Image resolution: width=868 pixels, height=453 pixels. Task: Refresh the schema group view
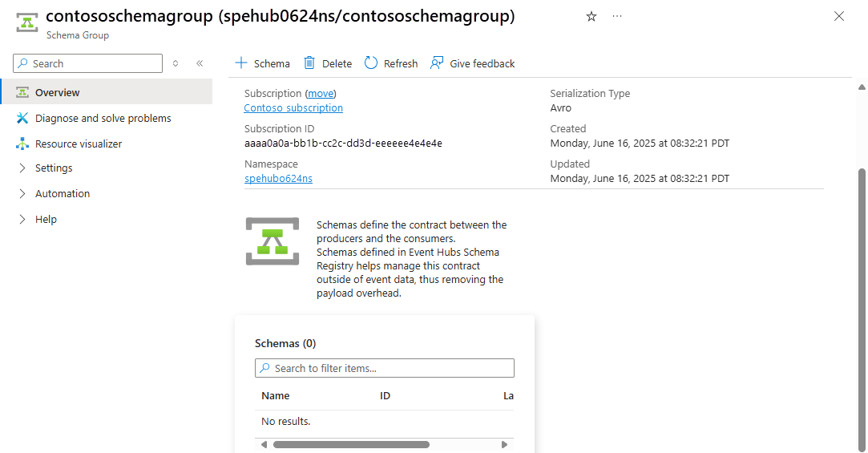point(391,63)
